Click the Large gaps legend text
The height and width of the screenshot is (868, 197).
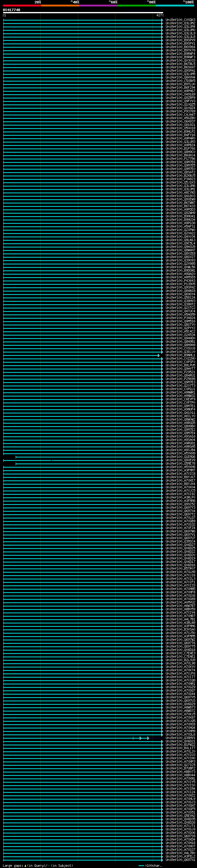pyautogui.click(x=38, y=866)
